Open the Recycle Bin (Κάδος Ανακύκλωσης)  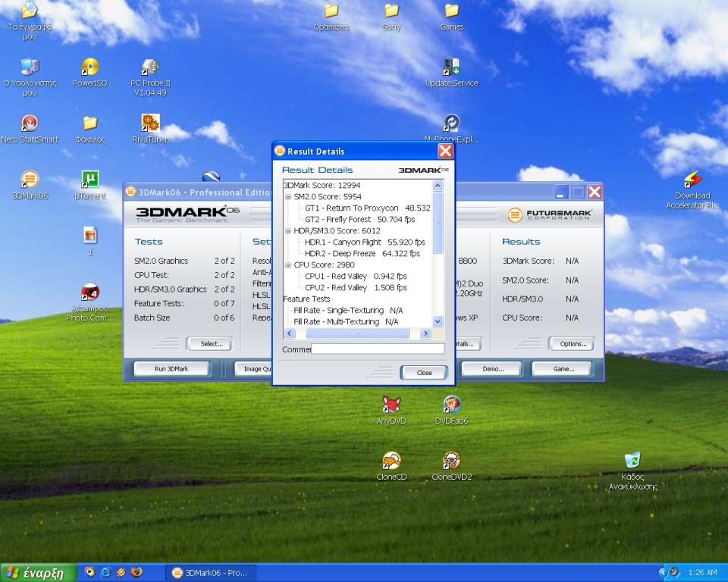[632, 471]
